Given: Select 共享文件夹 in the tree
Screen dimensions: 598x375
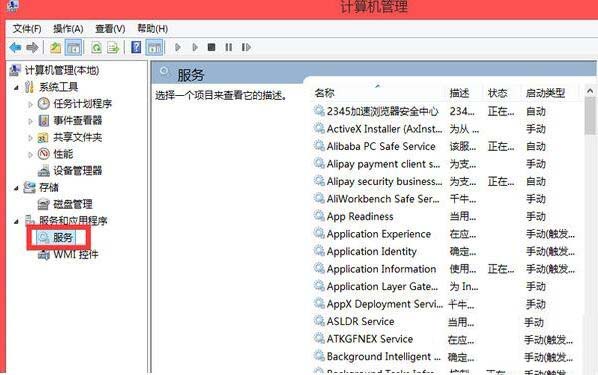Looking at the screenshot, I should click(78, 137).
